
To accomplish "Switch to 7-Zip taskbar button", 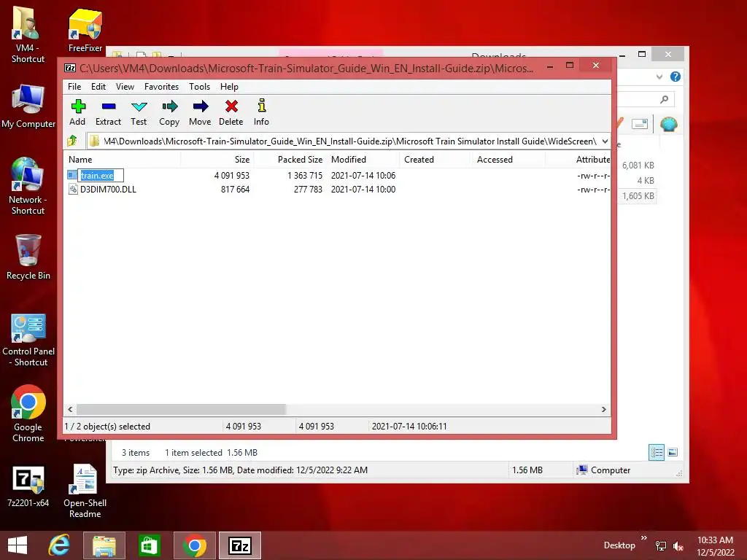I will pyautogui.click(x=239, y=545).
